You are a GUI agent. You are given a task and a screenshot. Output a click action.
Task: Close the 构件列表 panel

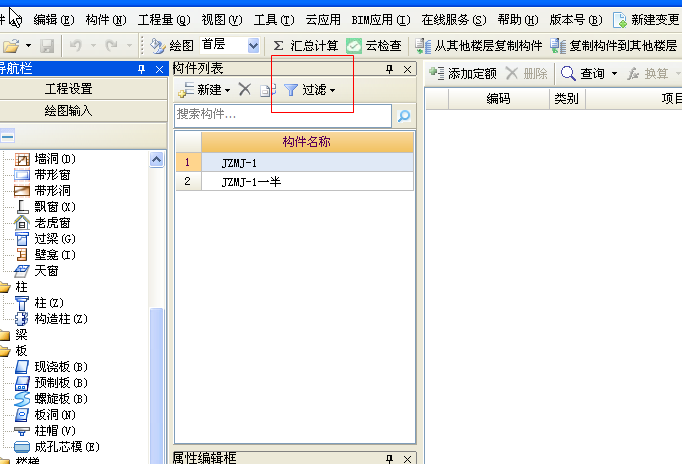point(408,69)
